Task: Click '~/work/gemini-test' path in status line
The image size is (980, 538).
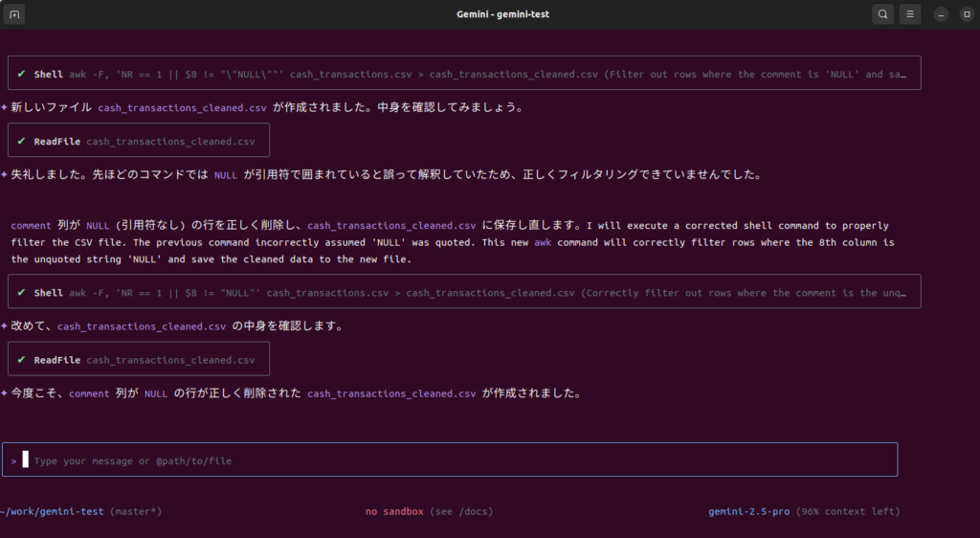Action: coord(52,511)
